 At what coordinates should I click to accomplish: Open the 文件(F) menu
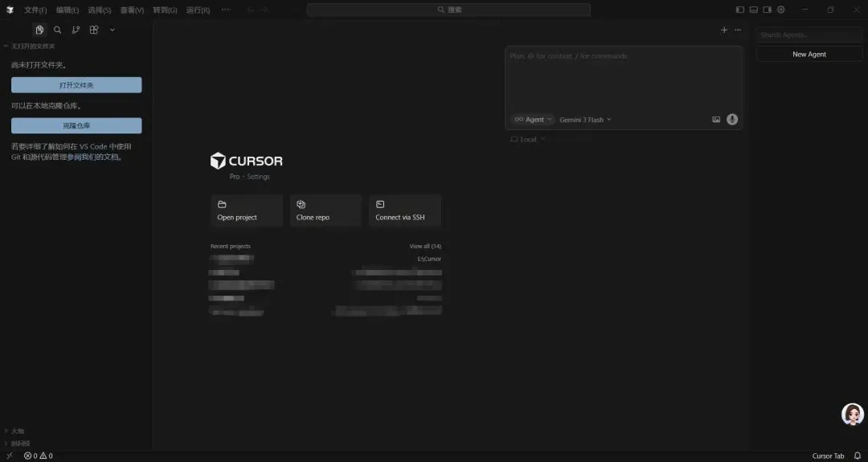(x=35, y=10)
